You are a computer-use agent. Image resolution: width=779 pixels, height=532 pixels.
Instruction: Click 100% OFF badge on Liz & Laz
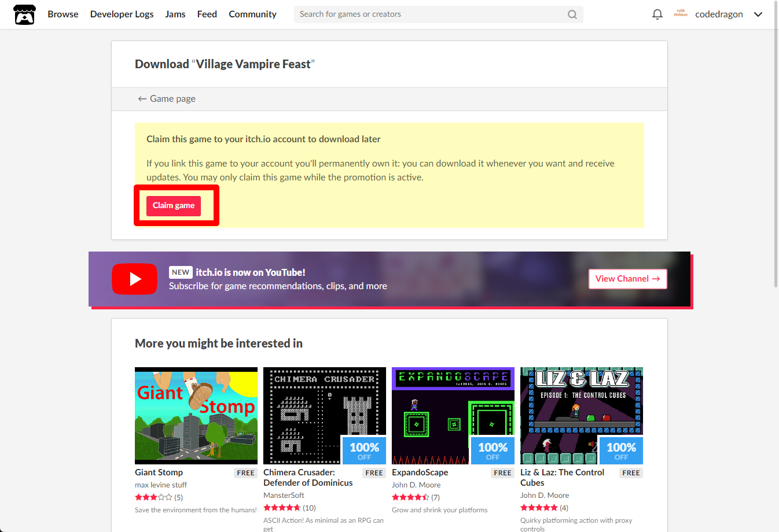(621, 450)
